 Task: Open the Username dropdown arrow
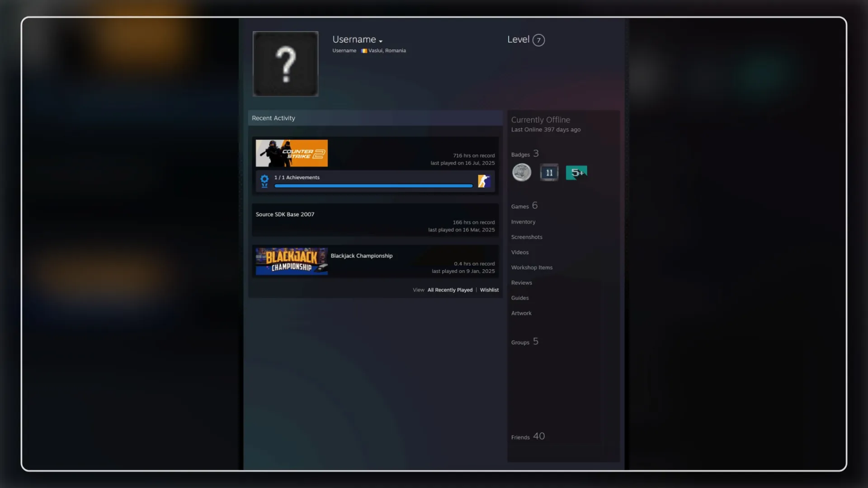pyautogui.click(x=381, y=41)
